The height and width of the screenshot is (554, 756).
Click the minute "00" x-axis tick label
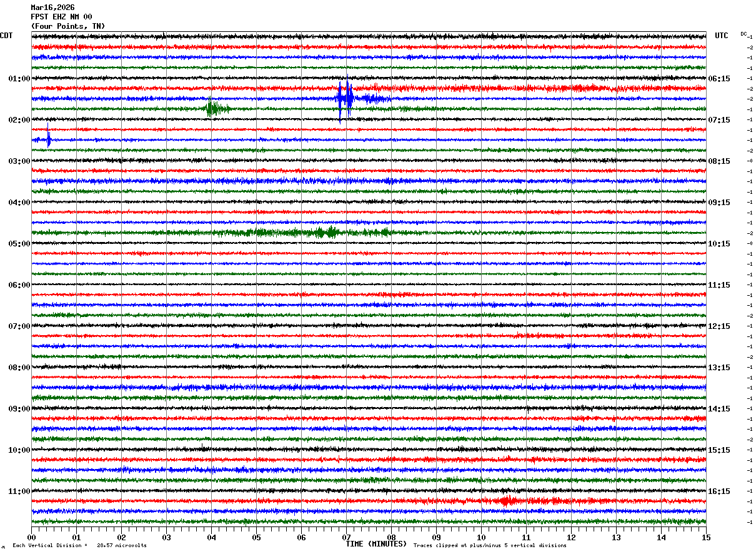31,537
